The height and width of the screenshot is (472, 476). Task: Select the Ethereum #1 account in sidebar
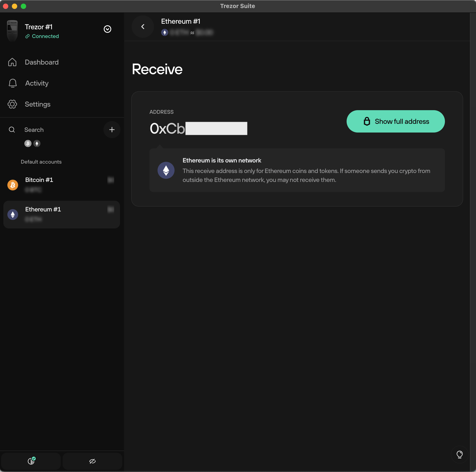tap(62, 214)
